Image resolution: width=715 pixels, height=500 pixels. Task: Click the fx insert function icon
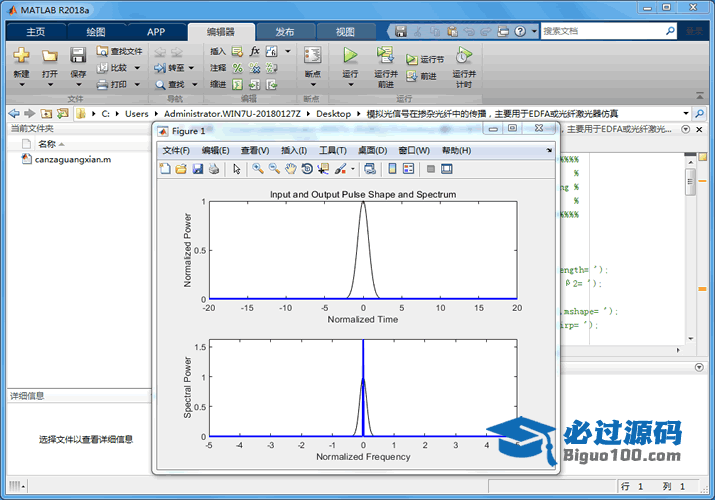[254, 51]
